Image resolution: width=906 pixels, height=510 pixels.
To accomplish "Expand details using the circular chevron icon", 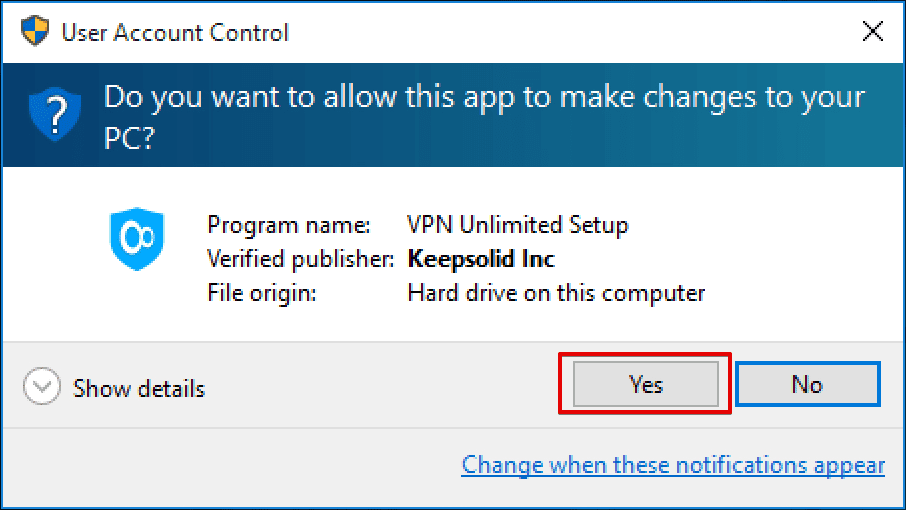I will click(x=42, y=388).
